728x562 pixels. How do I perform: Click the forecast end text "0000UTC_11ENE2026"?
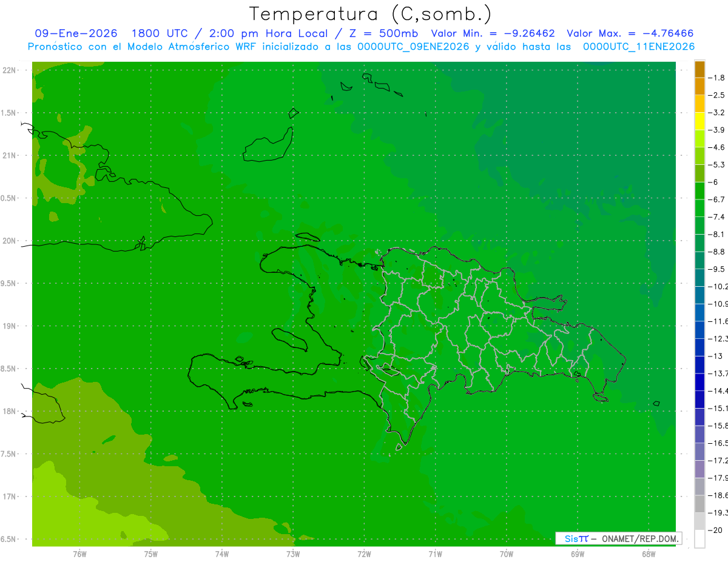(639, 47)
